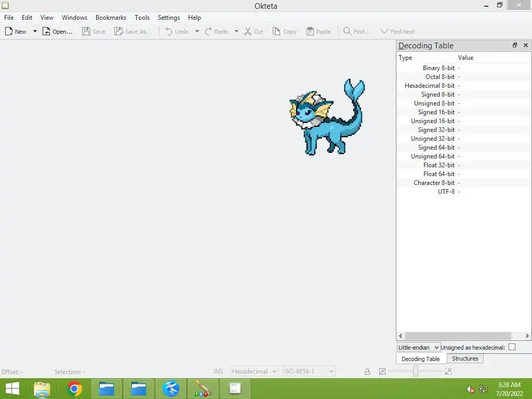Click the Undo toolbar icon
The width and height of the screenshot is (532, 399).
(x=169, y=32)
